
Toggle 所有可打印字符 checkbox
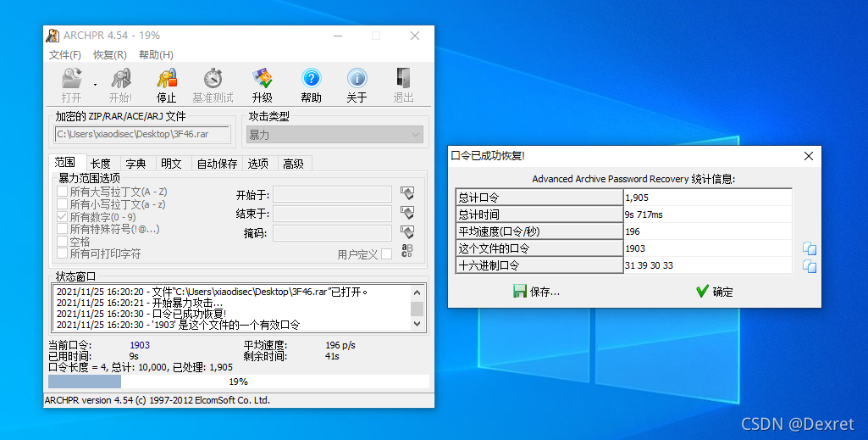click(63, 253)
